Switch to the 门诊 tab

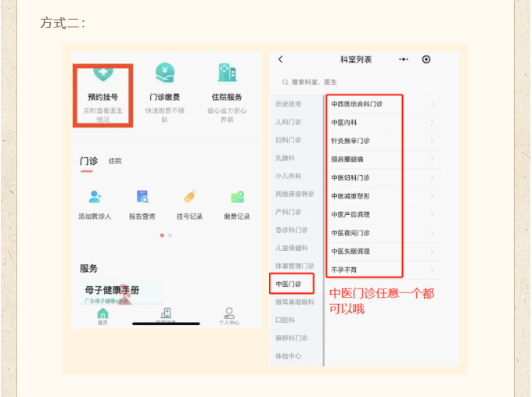point(88,161)
